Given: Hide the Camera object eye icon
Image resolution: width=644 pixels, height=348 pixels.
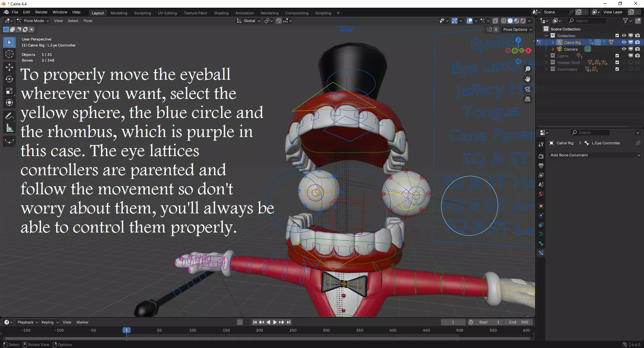Looking at the screenshot, I should tap(624, 49).
